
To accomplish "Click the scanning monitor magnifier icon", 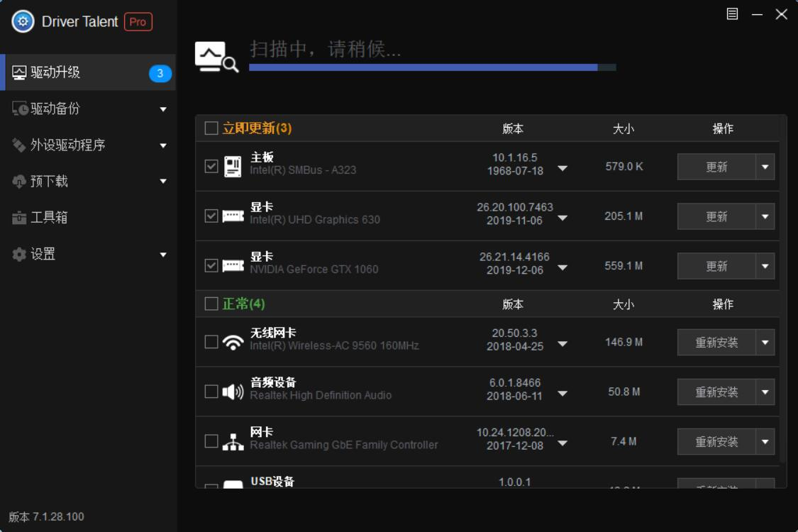I will coord(216,57).
